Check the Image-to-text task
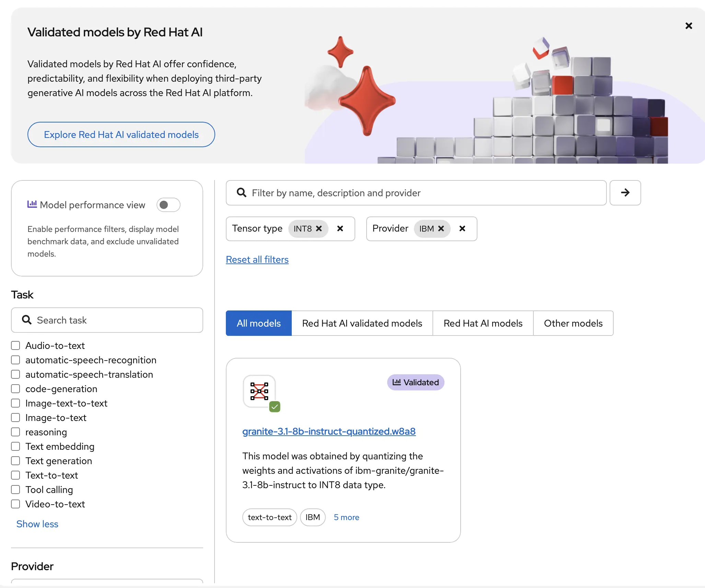Image resolution: width=705 pixels, height=588 pixels. (x=15, y=418)
